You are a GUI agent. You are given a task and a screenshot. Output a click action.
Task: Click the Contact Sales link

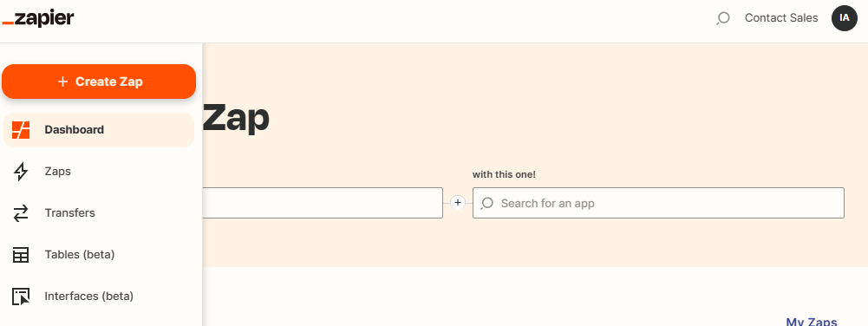pyautogui.click(x=781, y=18)
